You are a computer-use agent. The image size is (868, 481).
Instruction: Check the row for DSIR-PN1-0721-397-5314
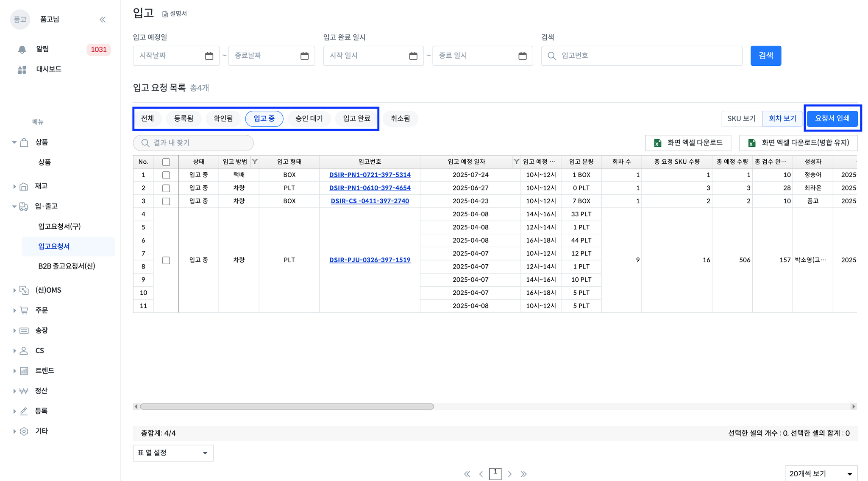coord(166,175)
